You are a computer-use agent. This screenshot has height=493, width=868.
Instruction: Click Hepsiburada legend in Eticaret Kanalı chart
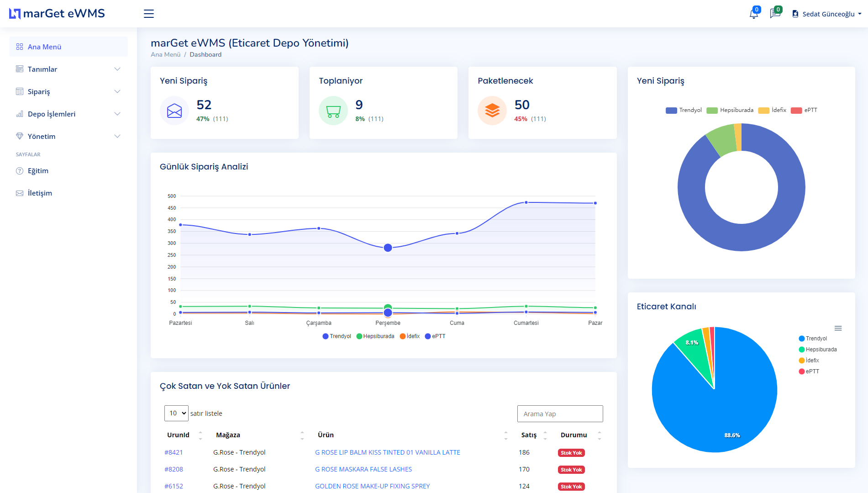[x=818, y=350]
